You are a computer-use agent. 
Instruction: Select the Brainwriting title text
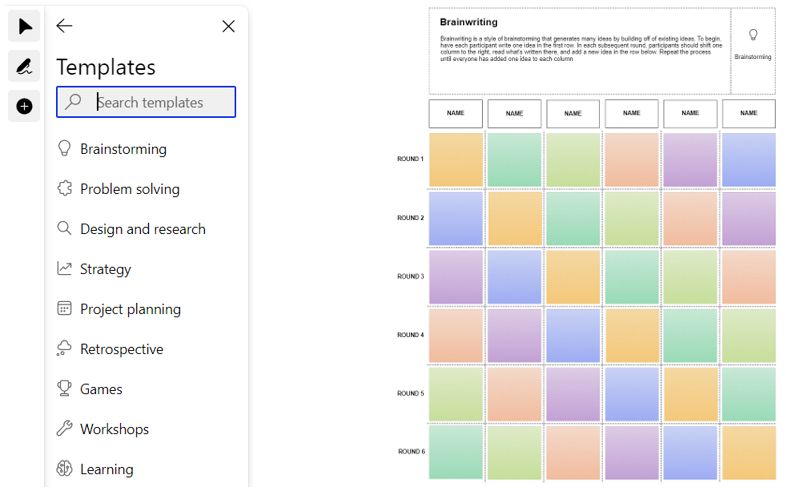pyautogui.click(x=468, y=22)
